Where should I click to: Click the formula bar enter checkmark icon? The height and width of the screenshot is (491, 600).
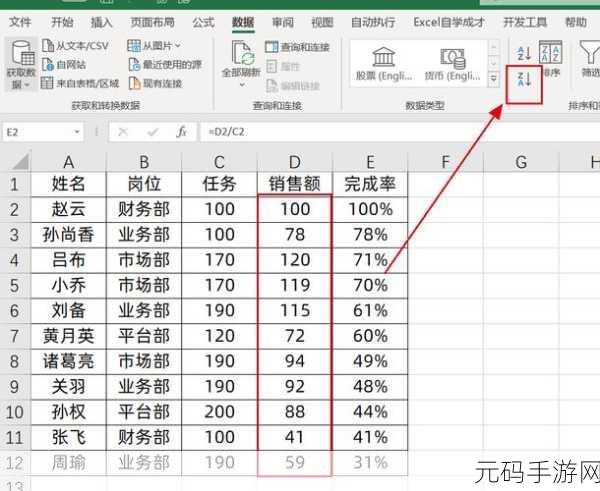(153, 132)
